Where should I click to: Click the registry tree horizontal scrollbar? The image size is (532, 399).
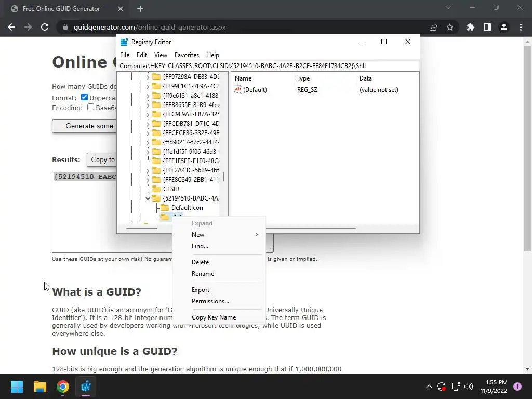[x=142, y=229]
